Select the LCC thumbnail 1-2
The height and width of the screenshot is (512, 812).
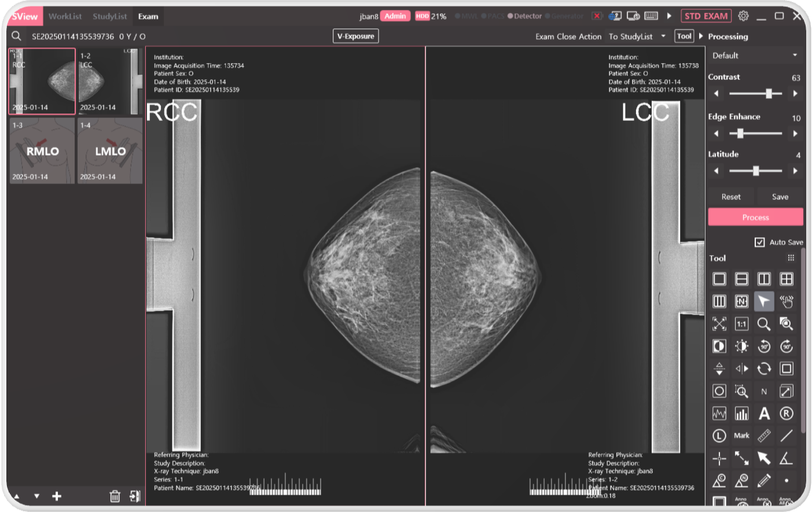click(110, 81)
